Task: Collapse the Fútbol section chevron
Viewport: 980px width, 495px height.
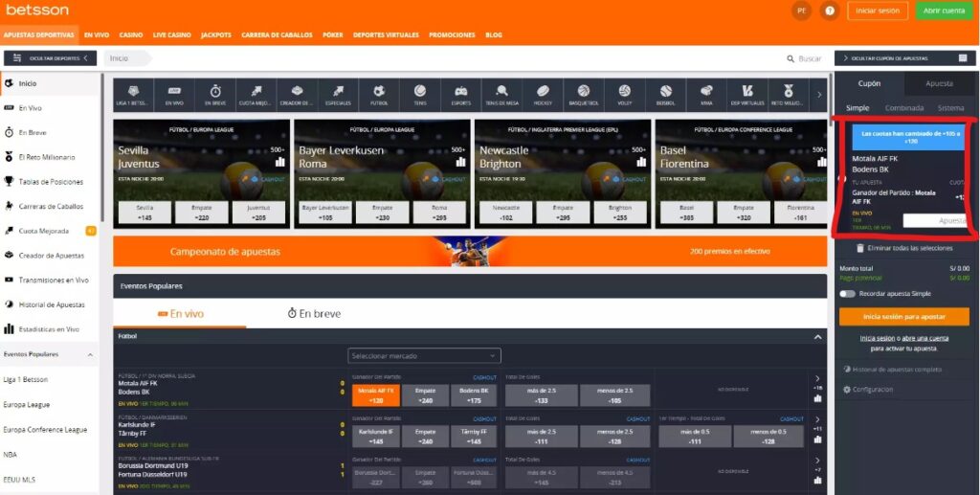Action: click(x=817, y=337)
